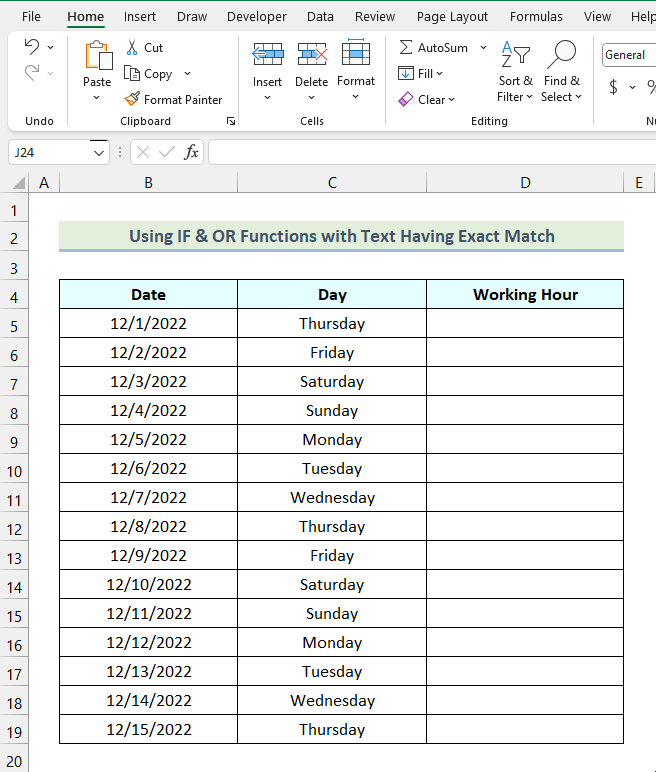Viewport: 656px width, 772px height.
Task: Open the File tab
Action: coord(31,17)
